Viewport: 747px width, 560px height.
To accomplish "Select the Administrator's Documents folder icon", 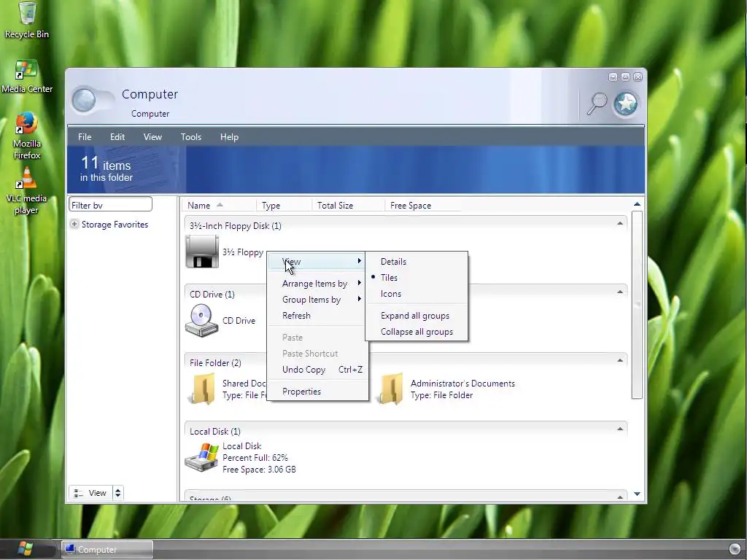I will 391,389.
